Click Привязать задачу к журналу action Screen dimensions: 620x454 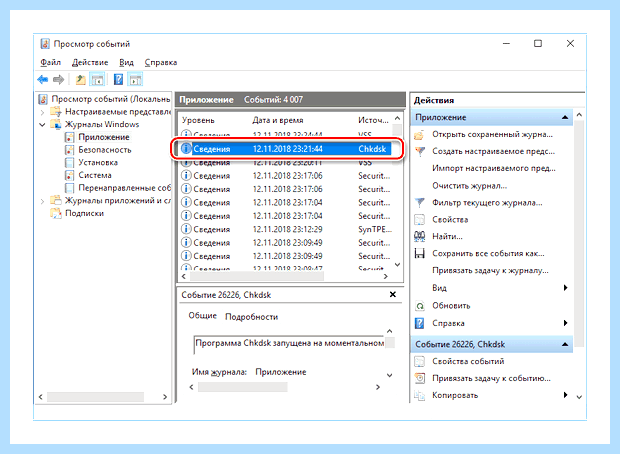coord(490,271)
